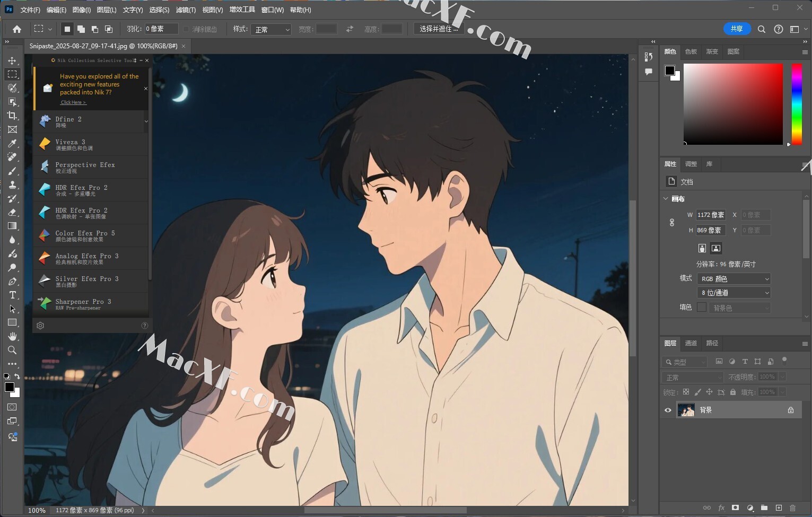The image size is (812, 517).
Task: Add layer style fx icon
Action: click(721, 507)
